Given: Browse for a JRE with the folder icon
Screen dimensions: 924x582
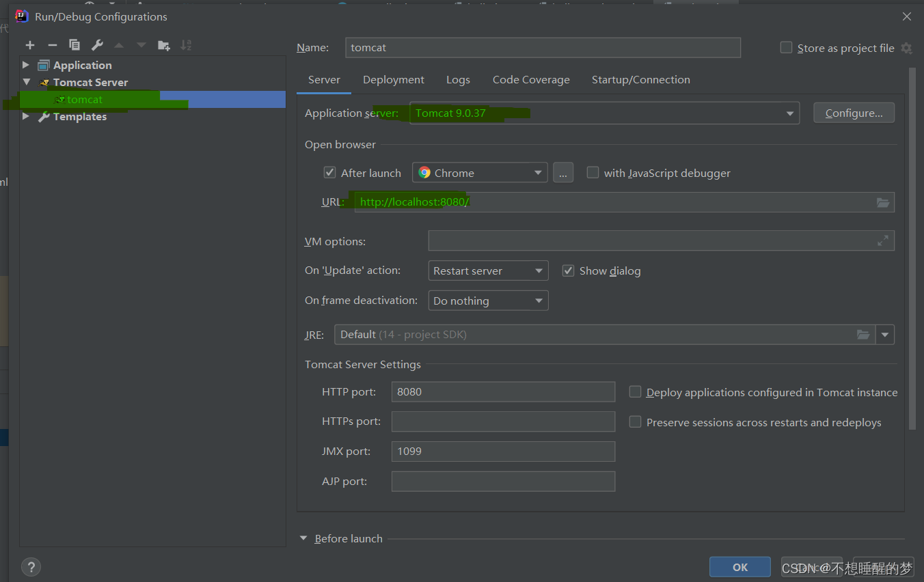Looking at the screenshot, I should pyautogui.click(x=863, y=335).
